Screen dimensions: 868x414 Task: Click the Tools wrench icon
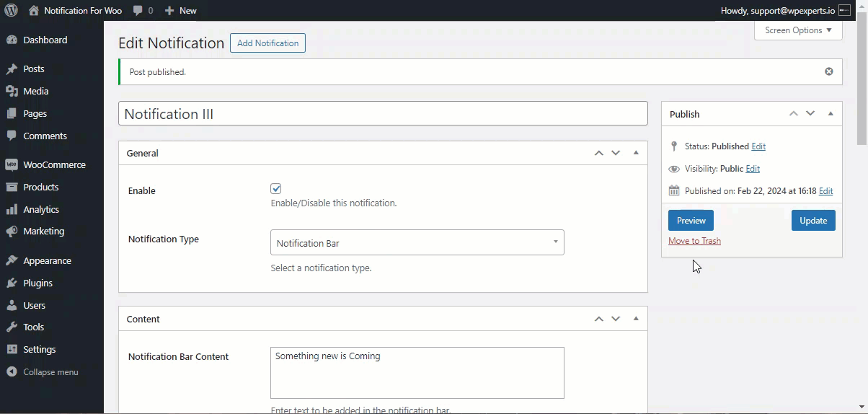[12, 327]
